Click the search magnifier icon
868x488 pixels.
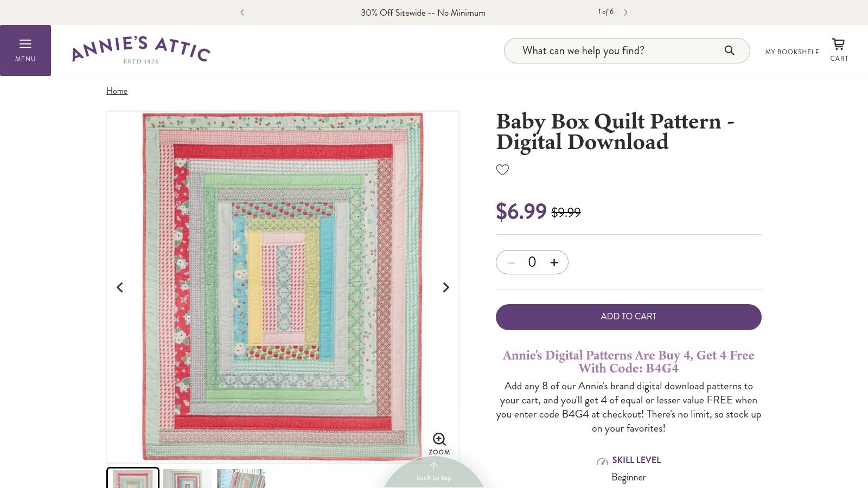[729, 50]
